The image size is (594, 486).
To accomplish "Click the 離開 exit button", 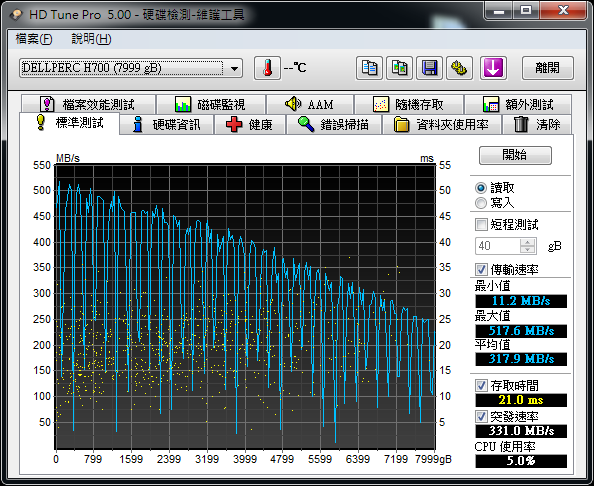I will (547, 68).
